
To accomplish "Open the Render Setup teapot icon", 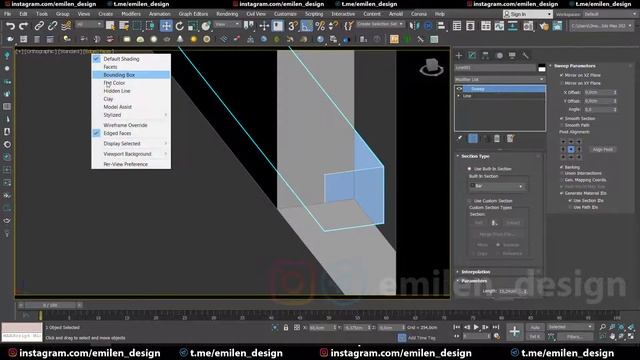I will (x=543, y=26).
